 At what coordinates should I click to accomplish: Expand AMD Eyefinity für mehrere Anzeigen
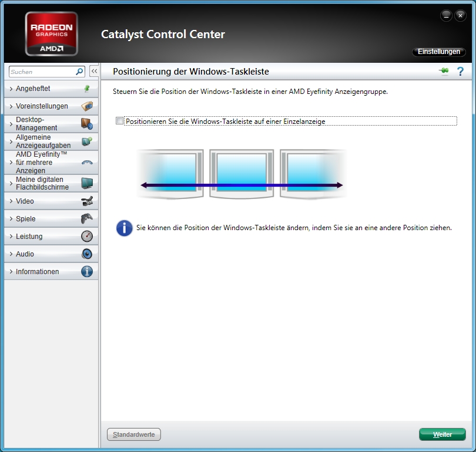[51, 163]
